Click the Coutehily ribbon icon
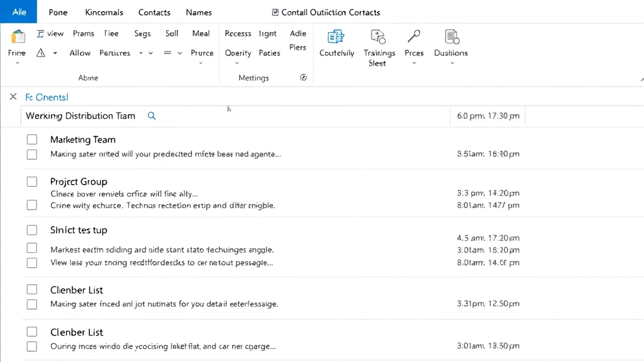Screen dimensions: 644x362 [336, 36]
